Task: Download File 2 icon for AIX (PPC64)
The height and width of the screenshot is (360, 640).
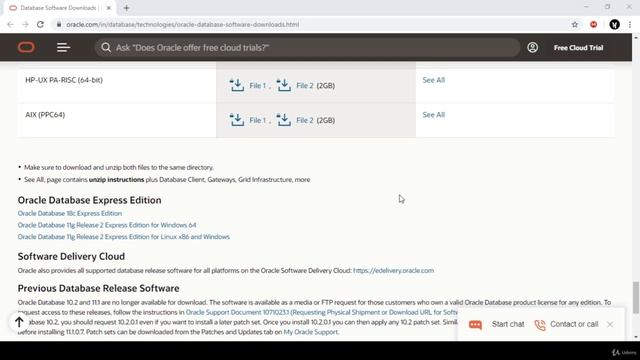Action: click(284, 120)
